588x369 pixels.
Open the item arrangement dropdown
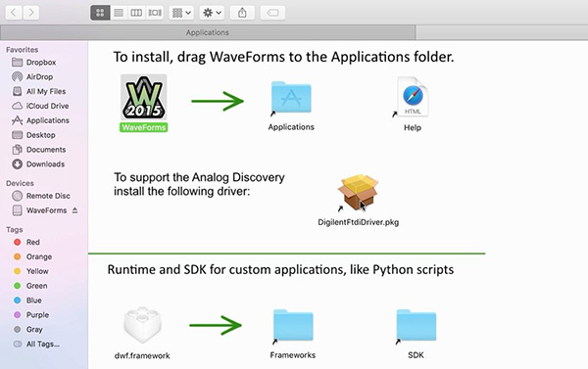(181, 13)
